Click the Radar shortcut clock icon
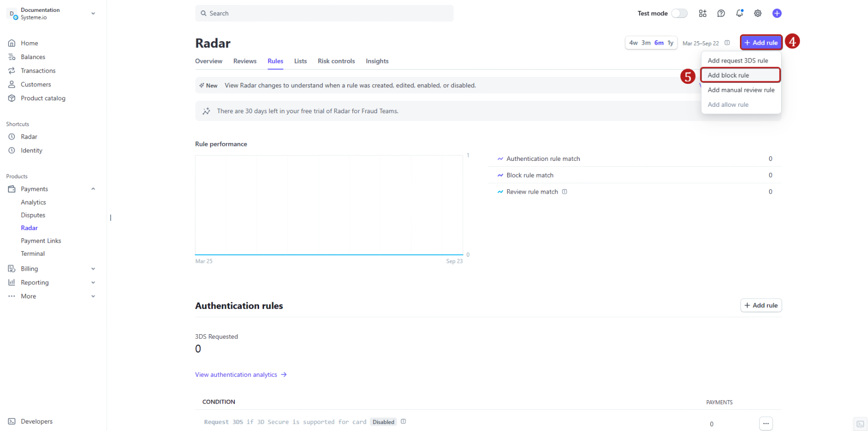The height and width of the screenshot is (431, 868). click(x=12, y=137)
